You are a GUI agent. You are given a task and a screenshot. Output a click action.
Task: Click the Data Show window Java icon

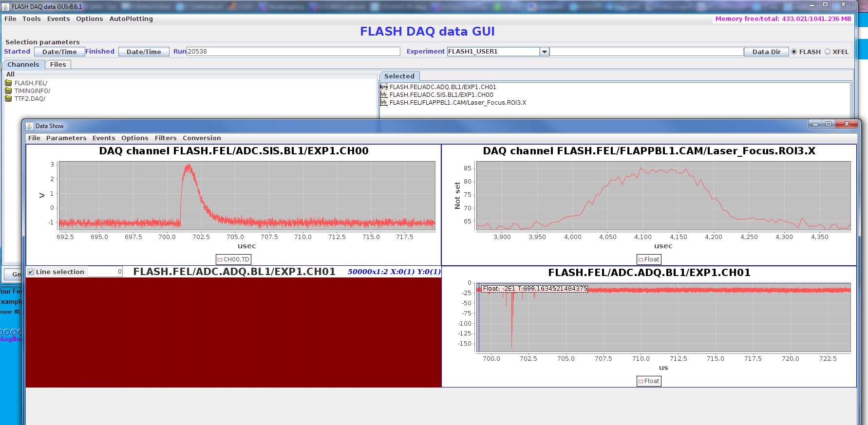[x=30, y=126]
